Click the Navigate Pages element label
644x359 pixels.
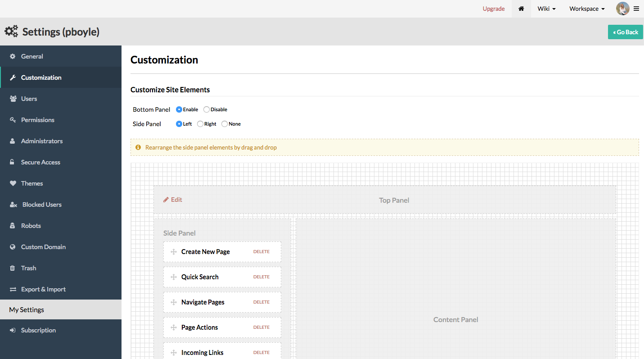click(203, 302)
